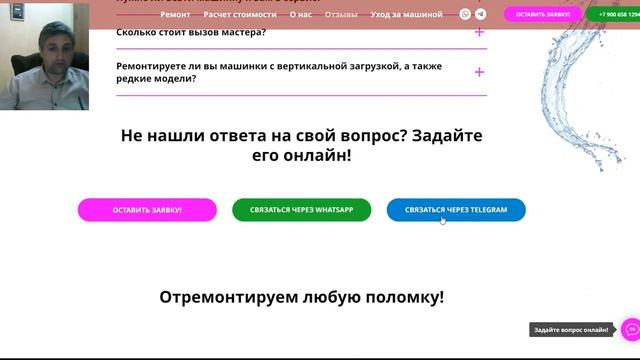Expand the 'Ремонтируете ли вы машинки' plus icon

pos(479,72)
